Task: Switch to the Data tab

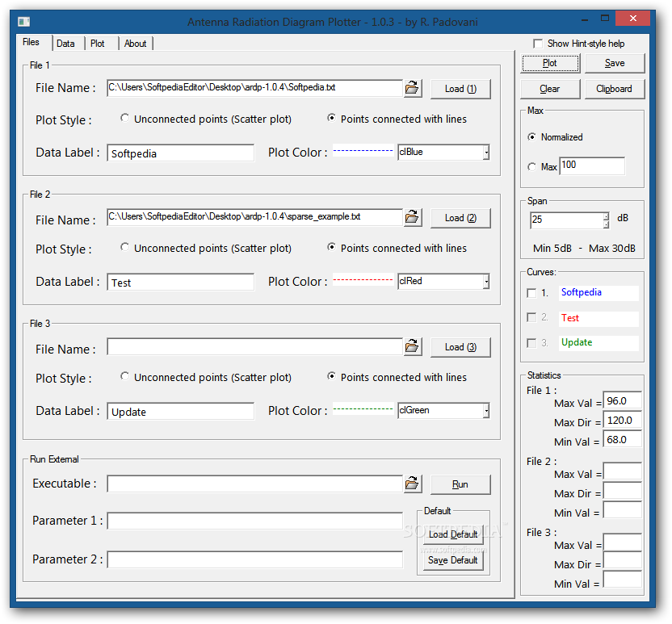Action: coord(65,44)
